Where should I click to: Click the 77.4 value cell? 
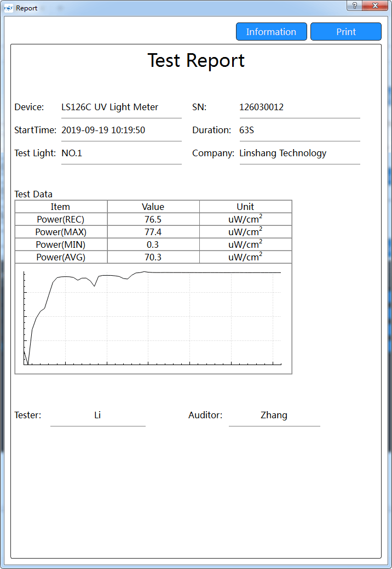(153, 232)
